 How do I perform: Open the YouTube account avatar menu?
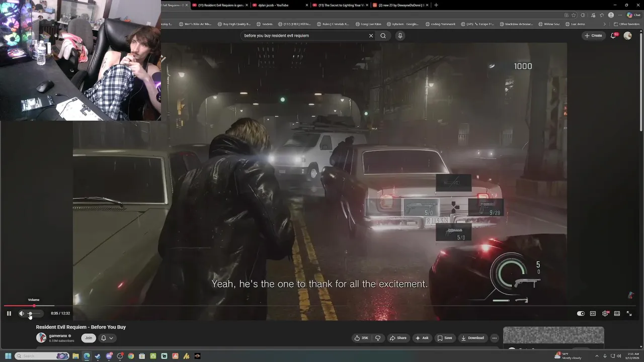point(627,36)
